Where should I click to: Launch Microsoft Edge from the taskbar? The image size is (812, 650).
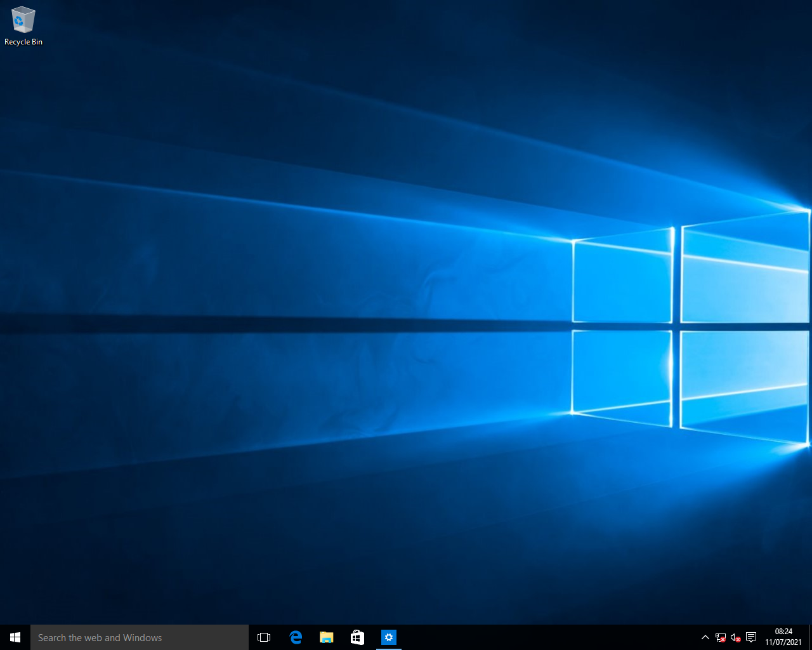point(296,637)
